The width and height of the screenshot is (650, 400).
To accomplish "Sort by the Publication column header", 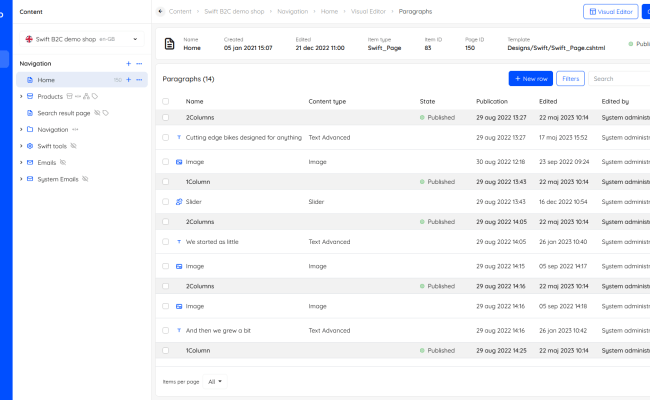I will point(492,101).
